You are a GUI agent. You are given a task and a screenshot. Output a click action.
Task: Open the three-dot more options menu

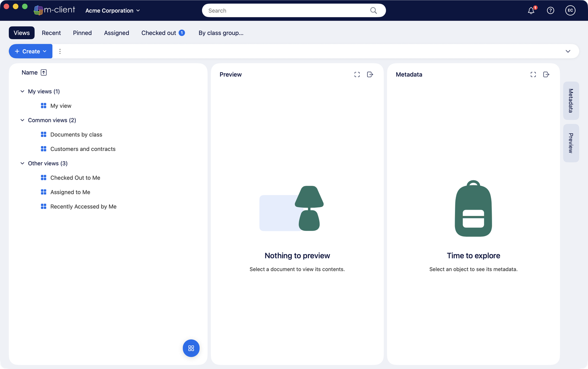pos(60,51)
